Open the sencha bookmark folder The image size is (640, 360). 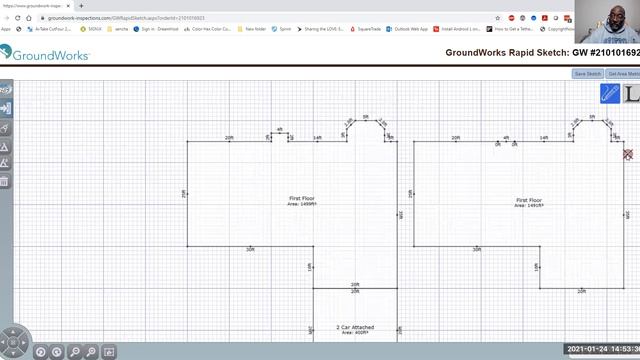[x=118, y=29]
